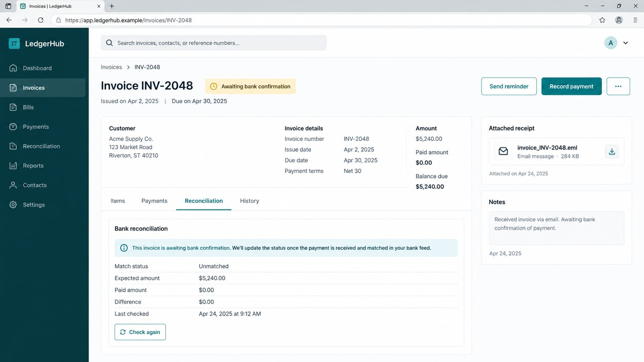
Task: Click Unmatched match status value
Action: 214,266
